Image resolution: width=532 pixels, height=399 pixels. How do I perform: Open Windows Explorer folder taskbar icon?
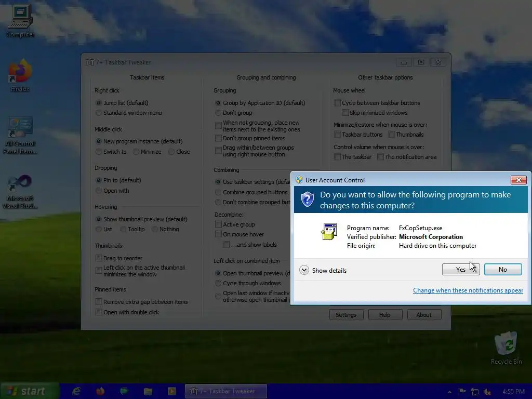[148, 391]
